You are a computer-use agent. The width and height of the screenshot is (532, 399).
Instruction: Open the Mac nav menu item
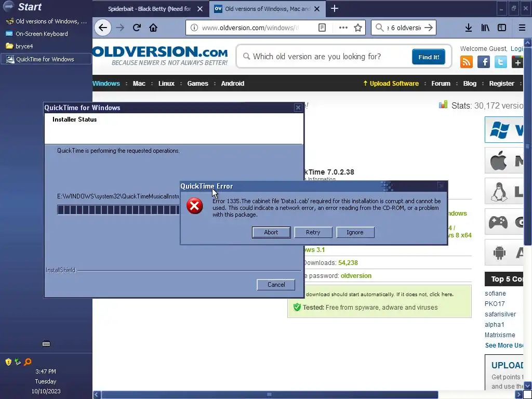click(x=139, y=84)
